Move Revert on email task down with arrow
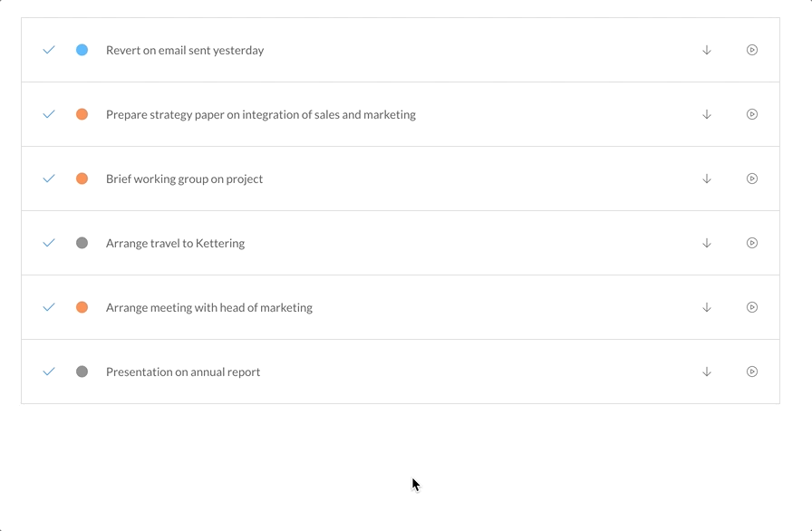The width and height of the screenshot is (812, 531). point(706,50)
